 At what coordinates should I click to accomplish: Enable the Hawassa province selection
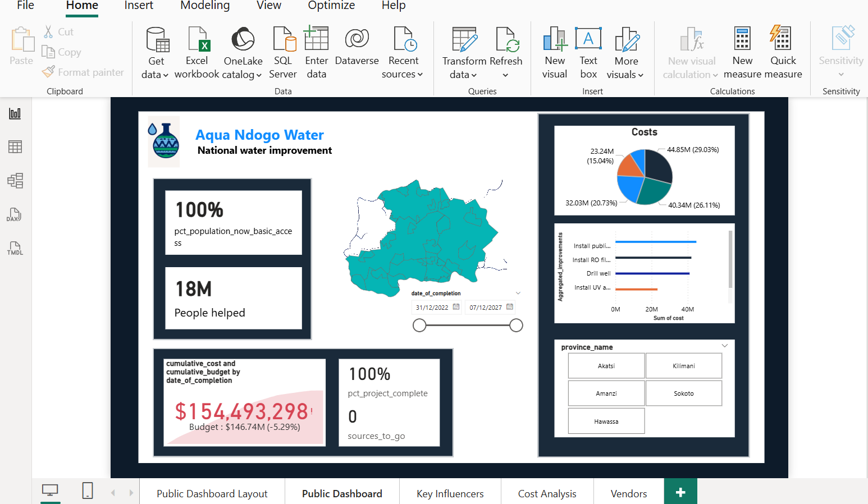click(606, 420)
